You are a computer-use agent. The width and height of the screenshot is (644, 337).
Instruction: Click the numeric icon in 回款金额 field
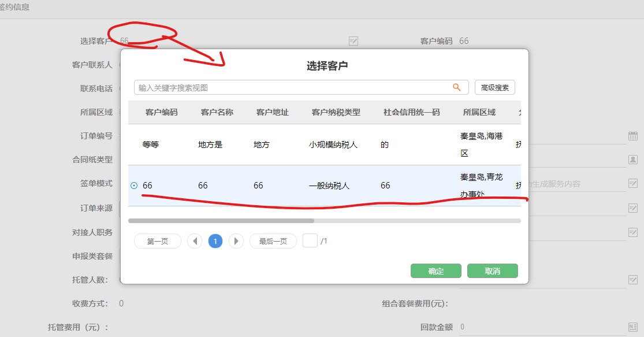coord(632,327)
